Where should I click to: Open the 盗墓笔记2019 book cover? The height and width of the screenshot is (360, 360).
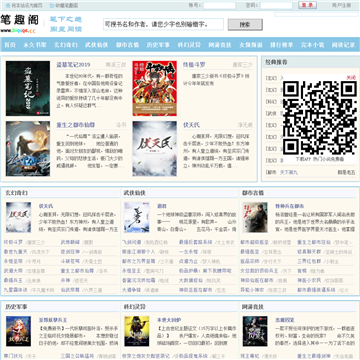[x=28, y=88]
